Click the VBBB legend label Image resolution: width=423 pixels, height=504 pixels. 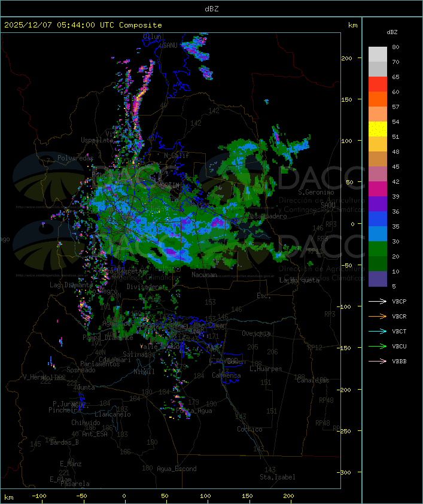click(x=399, y=362)
